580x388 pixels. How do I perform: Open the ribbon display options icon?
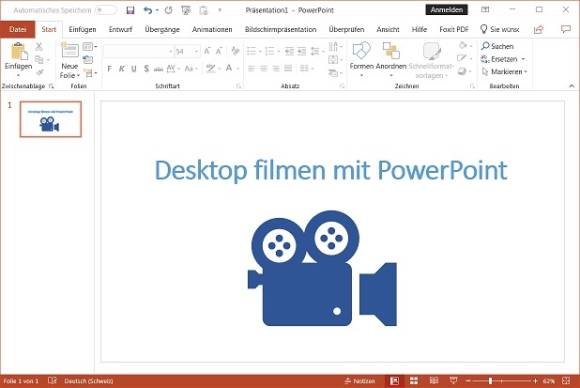485,10
